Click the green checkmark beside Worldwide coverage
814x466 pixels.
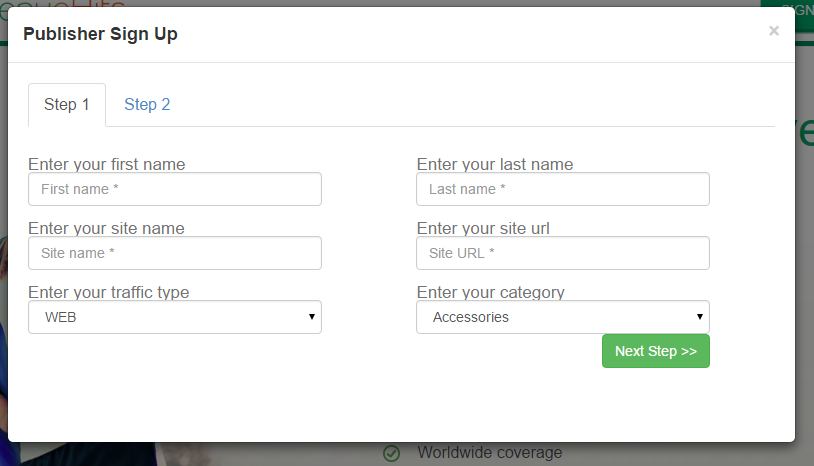click(391, 453)
